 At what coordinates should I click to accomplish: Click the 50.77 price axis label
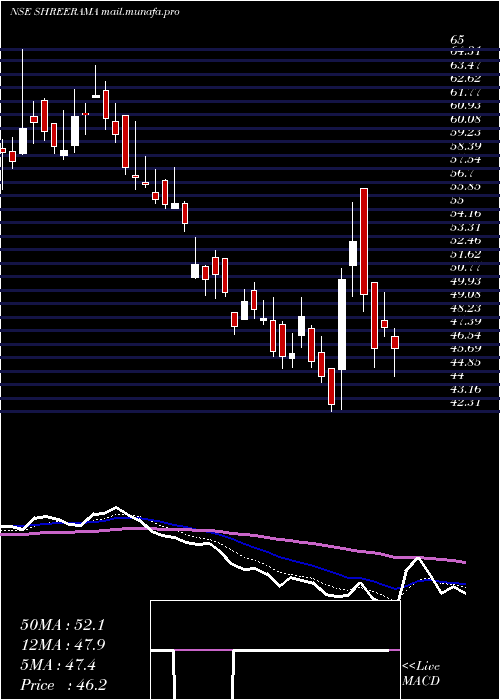coord(466,267)
